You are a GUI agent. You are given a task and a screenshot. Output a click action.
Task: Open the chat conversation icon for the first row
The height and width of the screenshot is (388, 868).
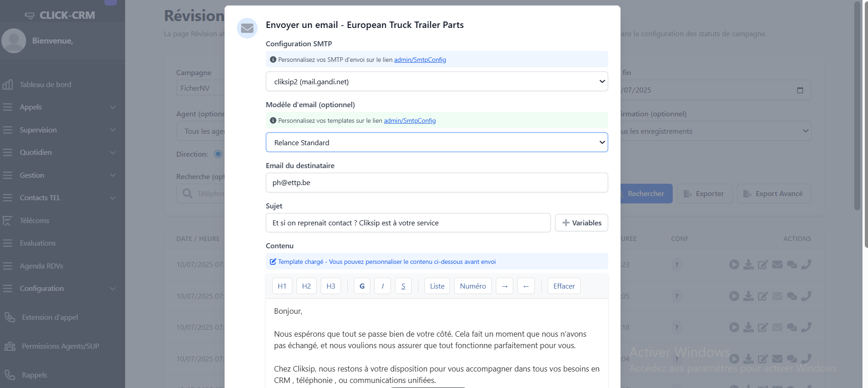pos(791,264)
